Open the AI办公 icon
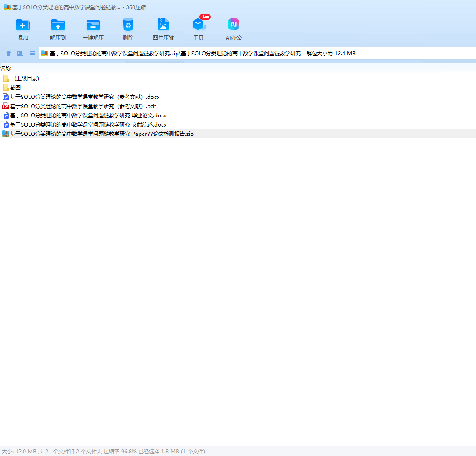Viewport: 476px width, 456px height. pyautogui.click(x=234, y=24)
